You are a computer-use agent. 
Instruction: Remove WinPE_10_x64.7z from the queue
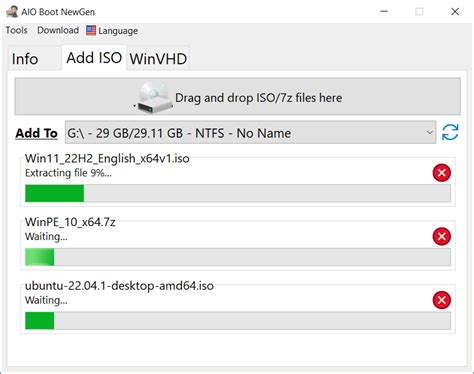[x=442, y=236]
